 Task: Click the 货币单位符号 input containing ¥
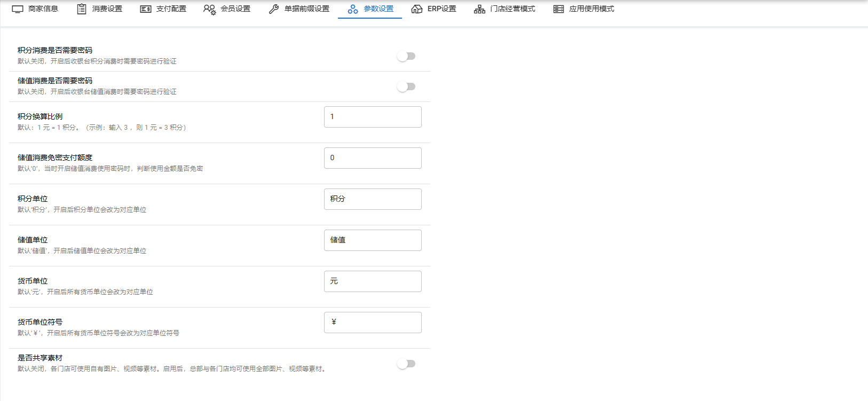(x=373, y=323)
